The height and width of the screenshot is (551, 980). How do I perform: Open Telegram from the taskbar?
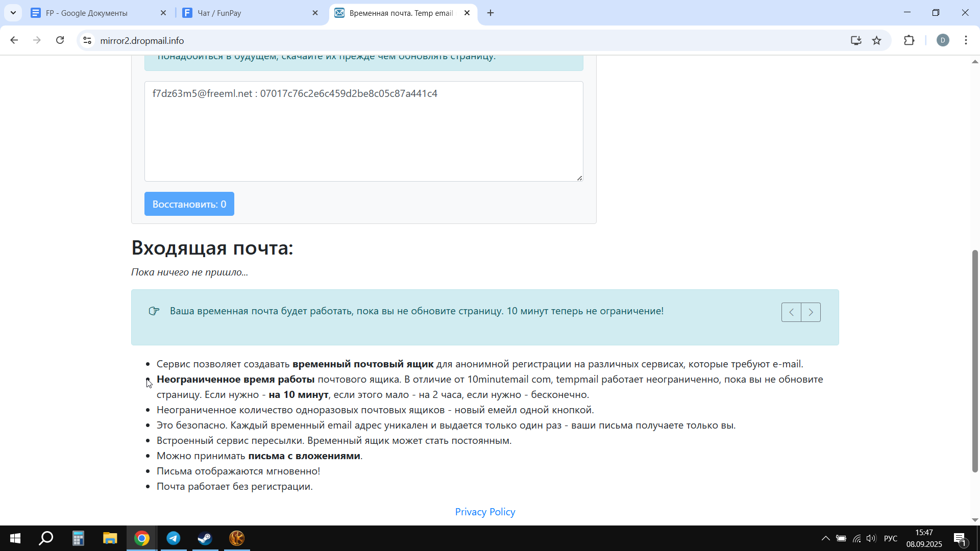click(x=174, y=538)
